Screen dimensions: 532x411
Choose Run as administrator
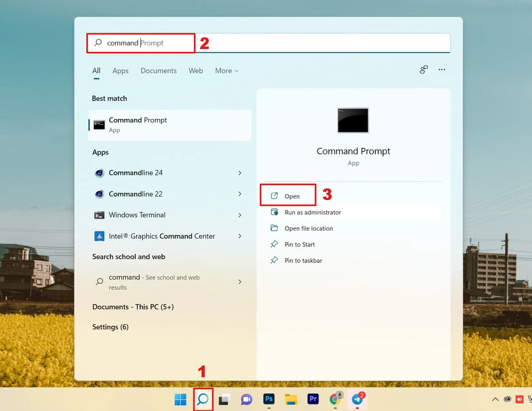coord(353,212)
